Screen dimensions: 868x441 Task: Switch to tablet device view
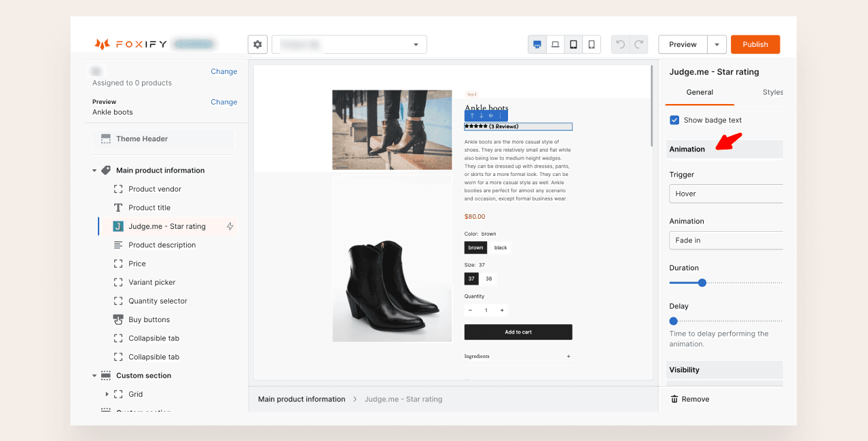[x=574, y=45]
